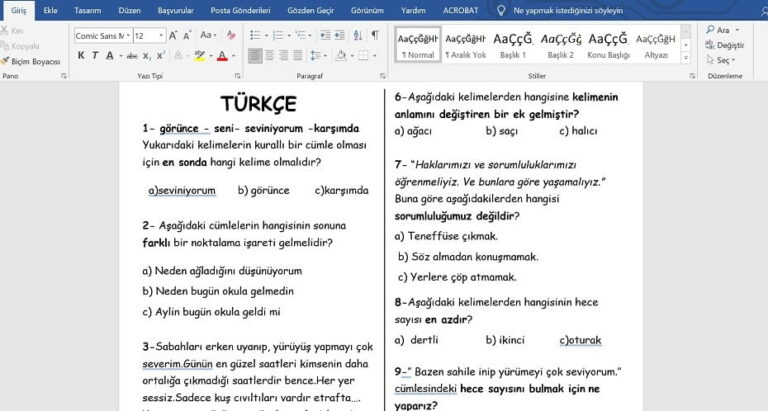Apply yellow text highlight color
Image resolution: width=768 pixels, height=411 pixels.
[199, 56]
